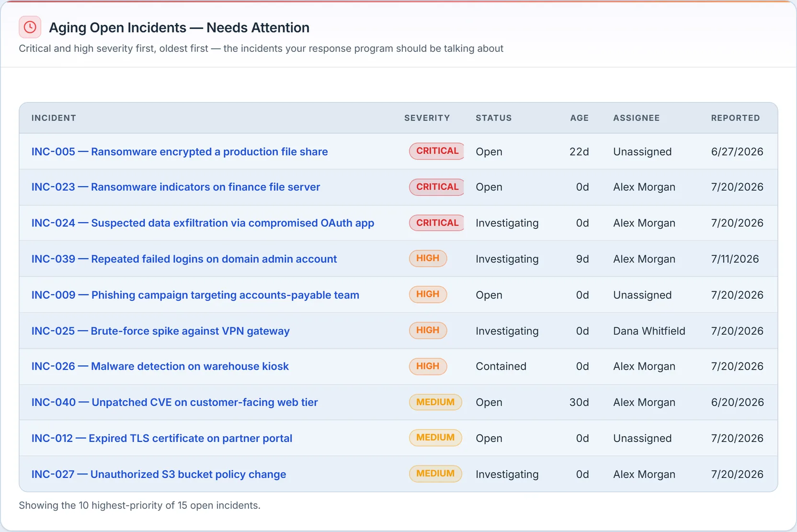The height and width of the screenshot is (532, 797).
Task: Click the HIGH badge on INC-039 row
Action: [x=428, y=258]
